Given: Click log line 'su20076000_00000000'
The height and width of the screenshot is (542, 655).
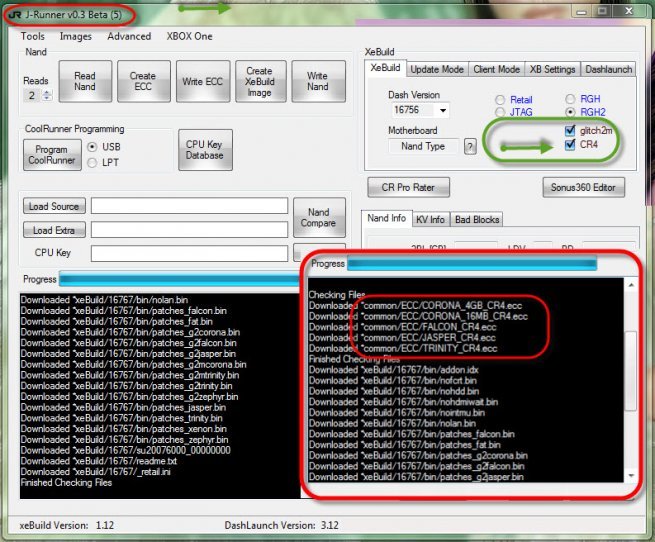Looking at the screenshot, I should coord(126,450).
